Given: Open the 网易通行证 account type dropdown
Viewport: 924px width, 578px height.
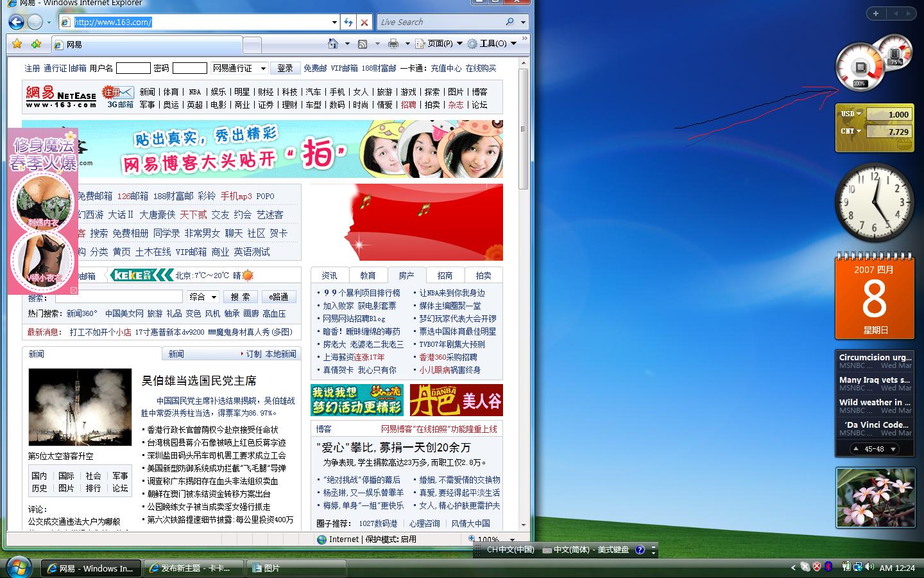Looking at the screenshot, I should coord(239,68).
